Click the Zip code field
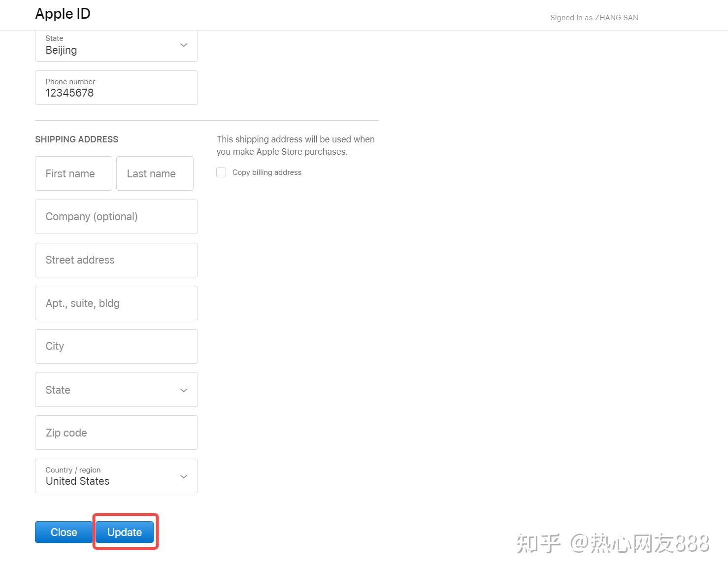728x573 pixels. [116, 433]
